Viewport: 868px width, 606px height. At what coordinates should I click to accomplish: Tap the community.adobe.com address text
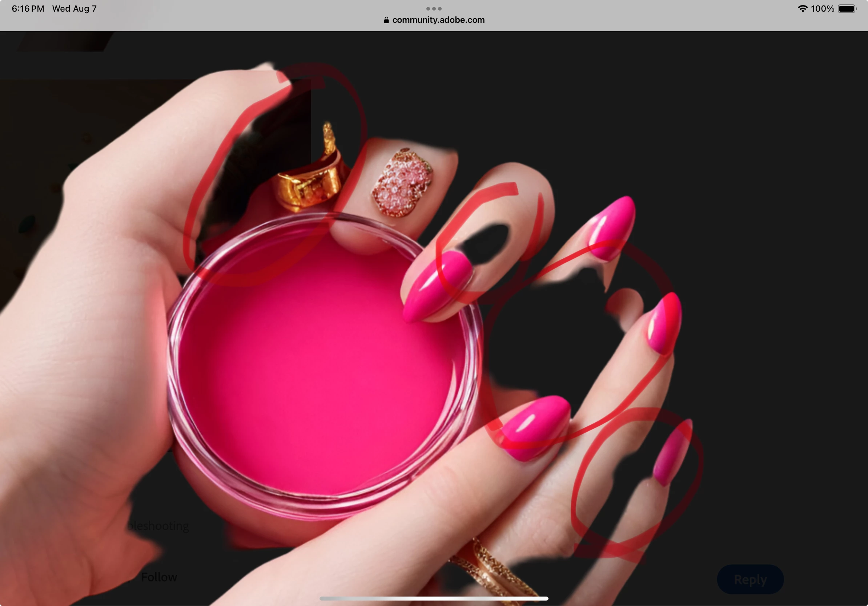(438, 20)
